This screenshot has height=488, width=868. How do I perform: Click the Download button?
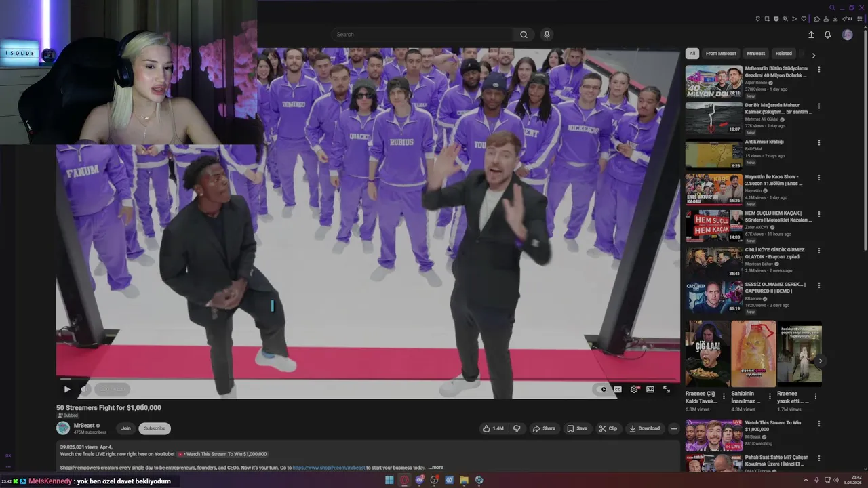[644, 428]
